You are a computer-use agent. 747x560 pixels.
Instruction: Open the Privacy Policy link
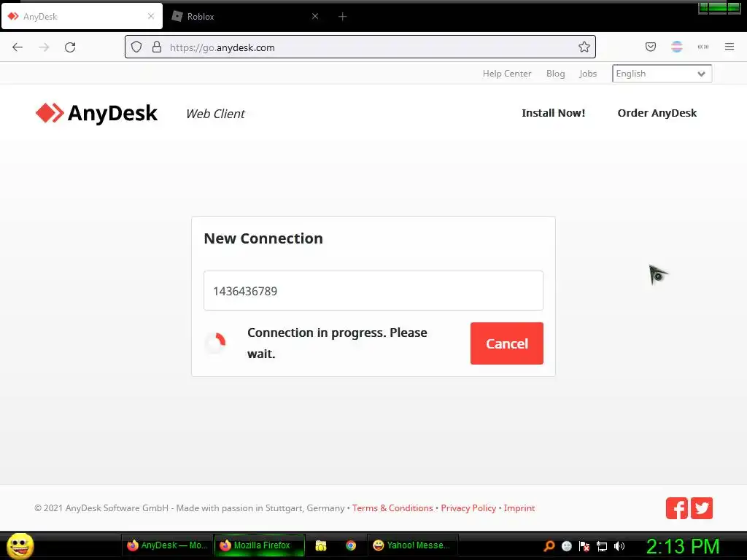click(x=468, y=508)
